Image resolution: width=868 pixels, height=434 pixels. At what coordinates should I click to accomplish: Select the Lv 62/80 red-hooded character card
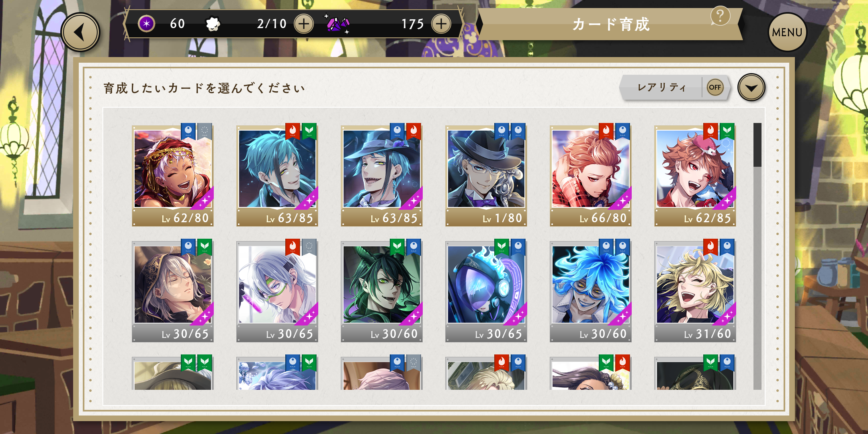(173, 175)
